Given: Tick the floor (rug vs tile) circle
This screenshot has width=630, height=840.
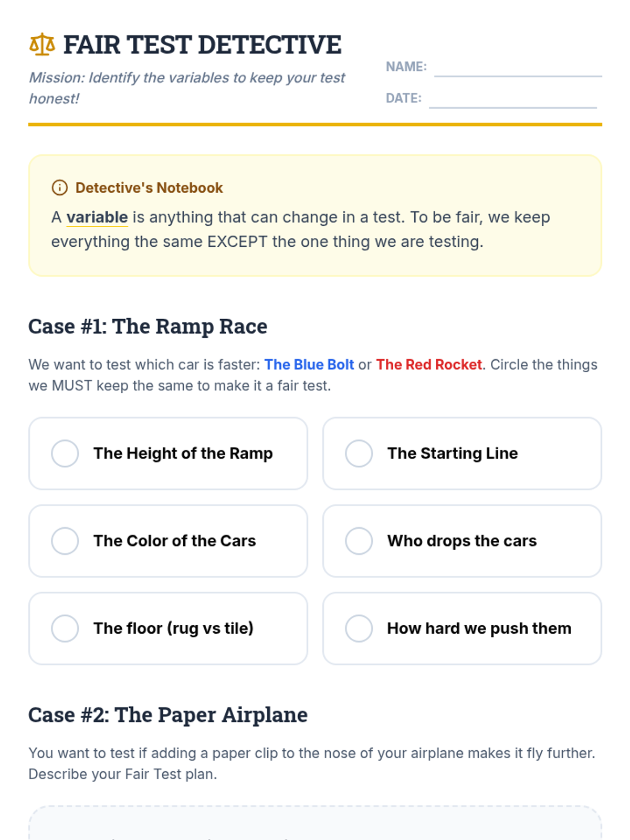Looking at the screenshot, I should click(65, 628).
